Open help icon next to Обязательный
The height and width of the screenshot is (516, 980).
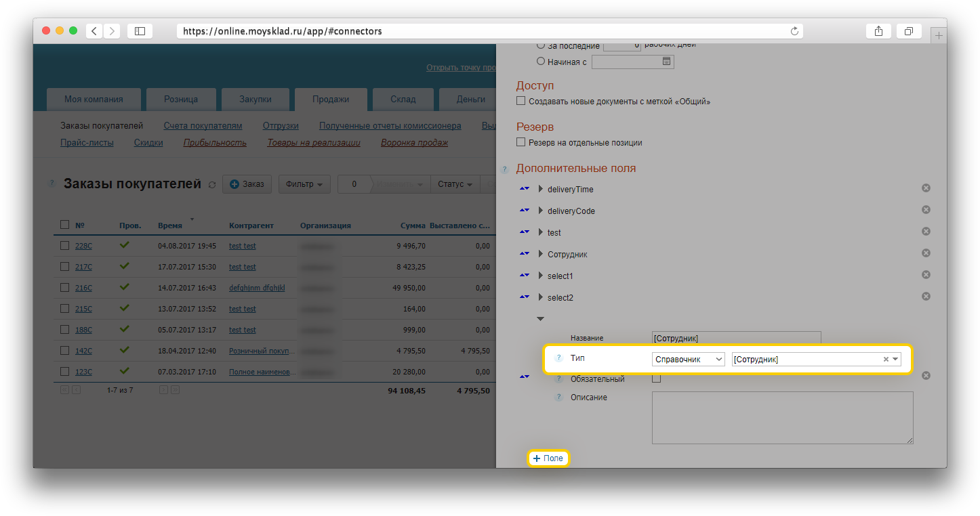[559, 379]
